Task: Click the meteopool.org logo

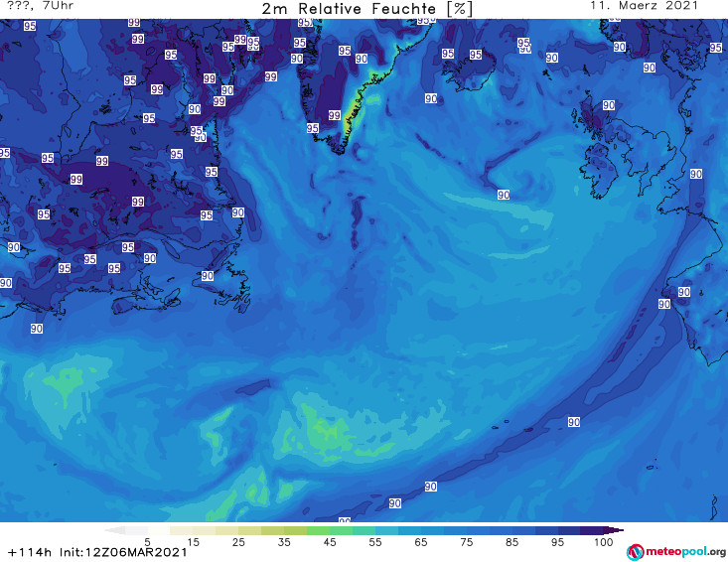Action: (676, 552)
